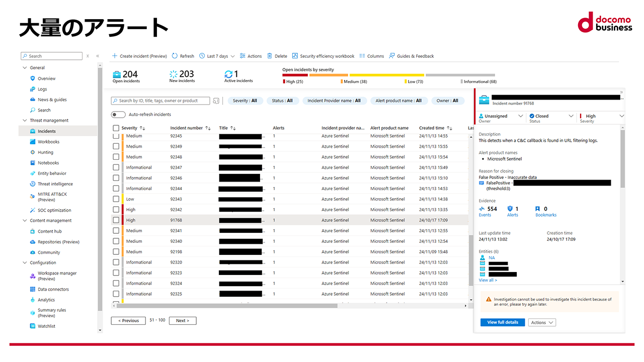
Task: Open Incident Provider name : All filter
Action: point(334,101)
